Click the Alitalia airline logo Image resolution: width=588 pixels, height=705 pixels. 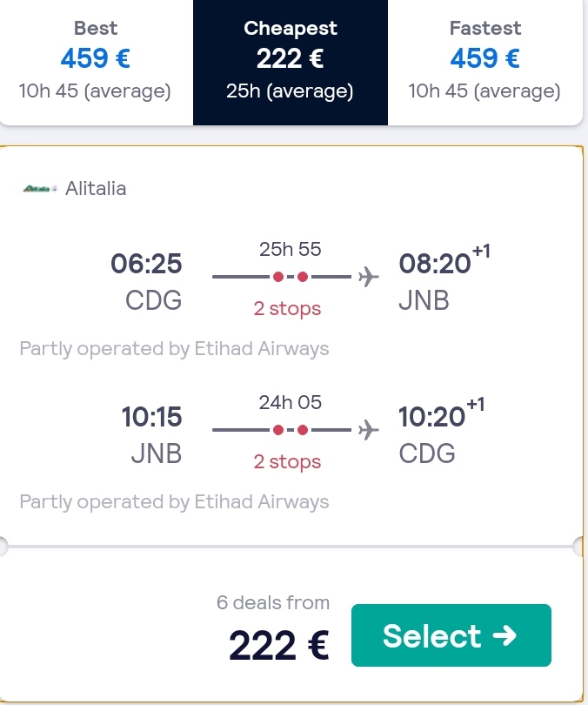[40, 188]
